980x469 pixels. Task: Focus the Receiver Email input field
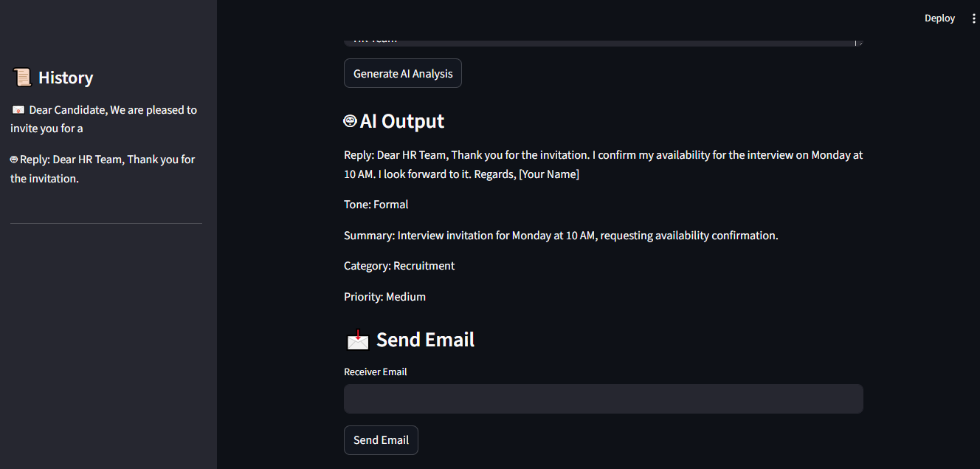tap(604, 399)
